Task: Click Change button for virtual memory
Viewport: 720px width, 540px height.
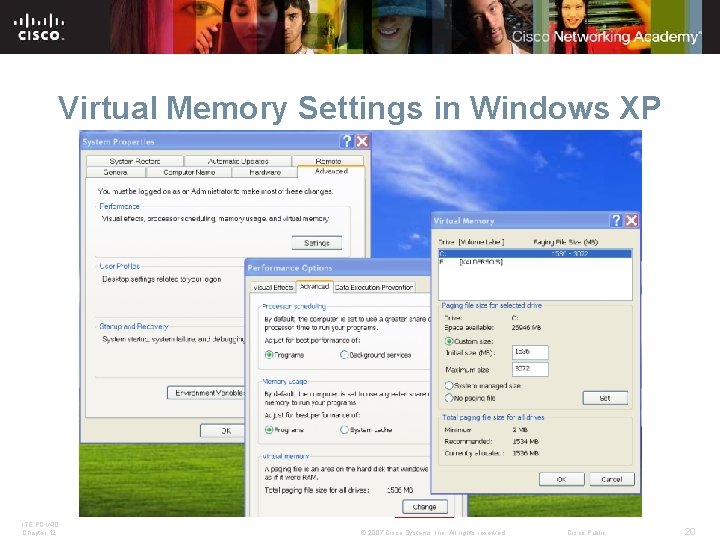Action: tap(425, 506)
